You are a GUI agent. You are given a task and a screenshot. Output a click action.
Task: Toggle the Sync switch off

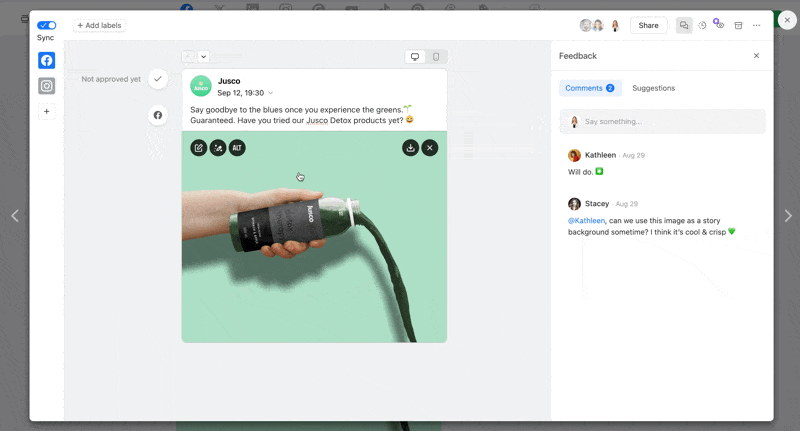coord(46,25)
